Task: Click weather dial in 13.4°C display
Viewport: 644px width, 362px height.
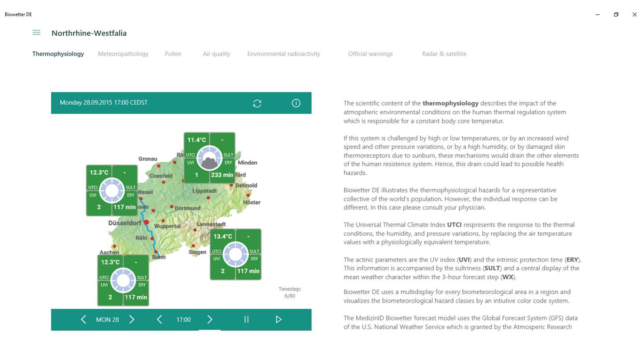Action: pyautogui.click(x=236, y=254)
